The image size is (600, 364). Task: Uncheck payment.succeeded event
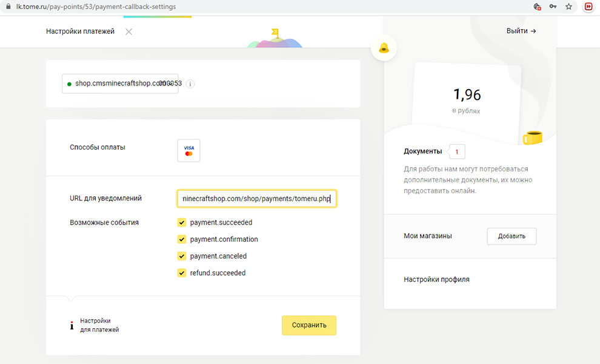pos(182,222)
